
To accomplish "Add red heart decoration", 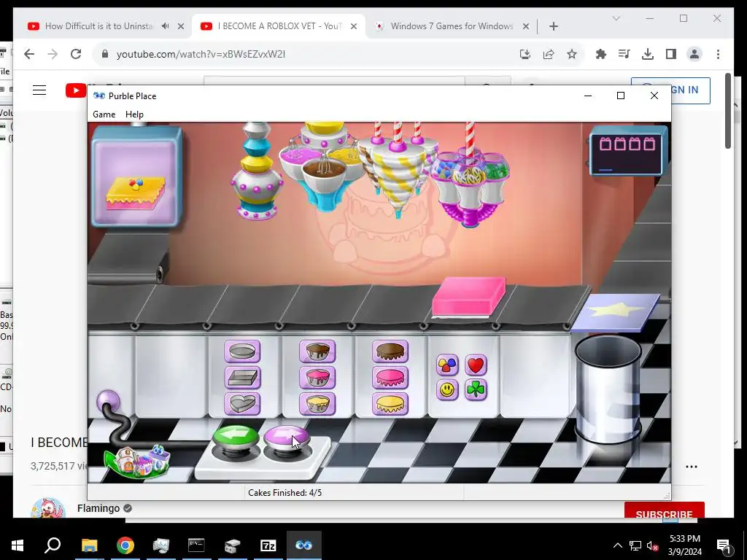I will (476, 365).
